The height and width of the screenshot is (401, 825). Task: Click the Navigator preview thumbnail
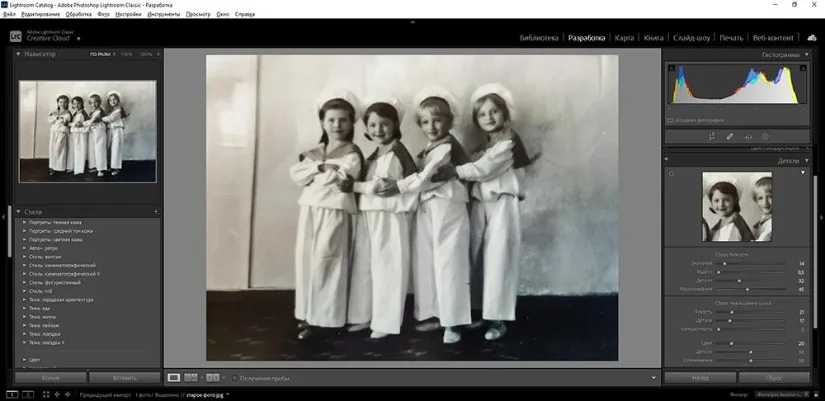(x=87, y=131)
